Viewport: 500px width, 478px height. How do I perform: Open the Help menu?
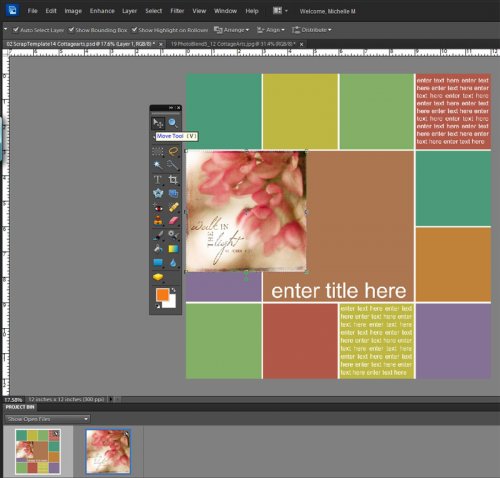(252, 11)
